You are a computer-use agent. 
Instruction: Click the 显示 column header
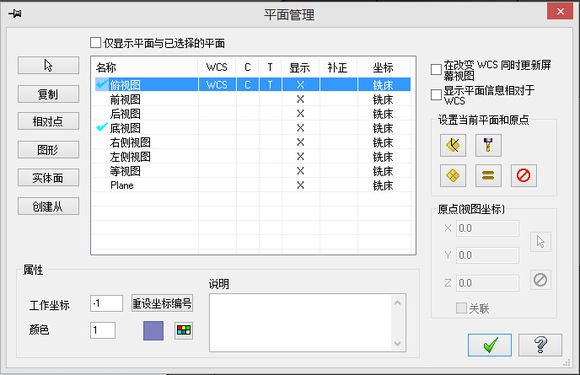click(300, 67)
